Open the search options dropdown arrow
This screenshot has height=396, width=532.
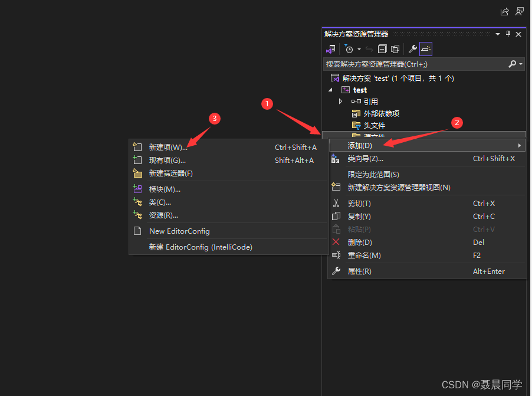coord(521,64)
